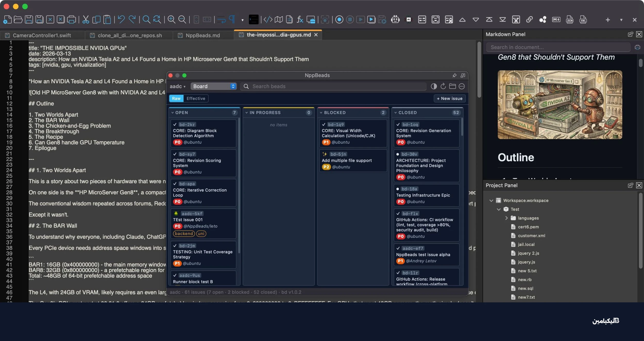
Task: Open find with the magnifier toolbar icon
Action: tap(146, 20)
